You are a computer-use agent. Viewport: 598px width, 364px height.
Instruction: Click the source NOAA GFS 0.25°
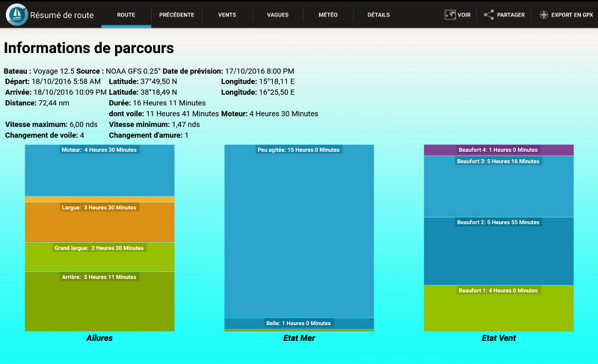click(133, 71)
